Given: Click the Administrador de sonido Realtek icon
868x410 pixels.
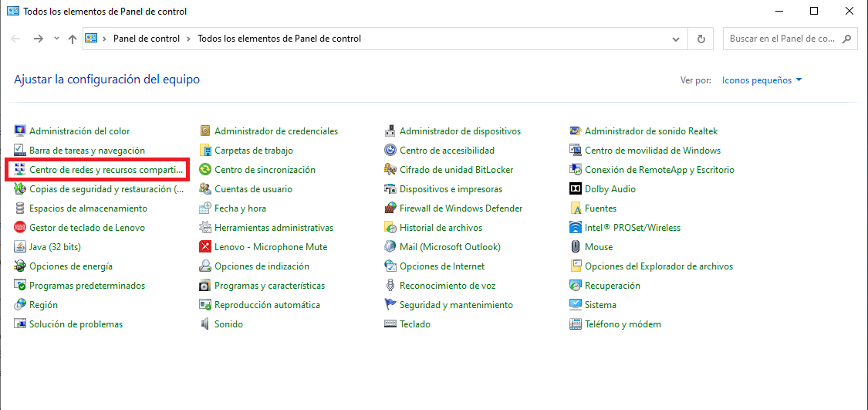Looking at the screenshot, I should click(x=576, y=131).
